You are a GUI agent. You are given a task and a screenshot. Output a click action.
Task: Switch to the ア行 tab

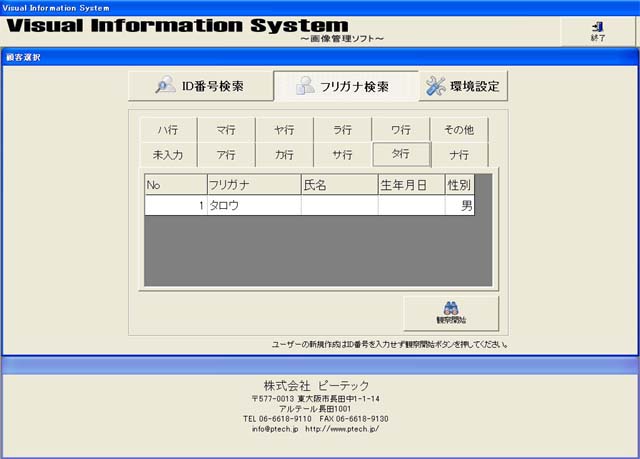click(225, 155)
